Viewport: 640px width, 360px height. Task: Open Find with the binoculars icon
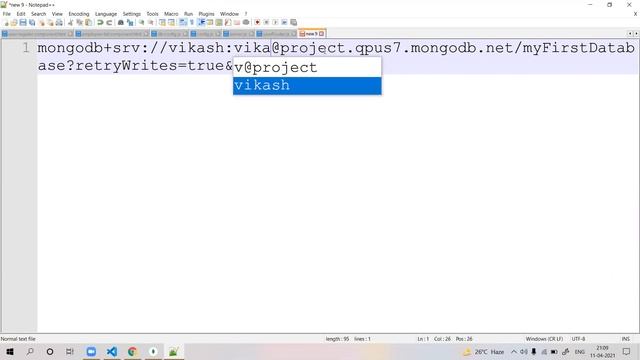120,22
